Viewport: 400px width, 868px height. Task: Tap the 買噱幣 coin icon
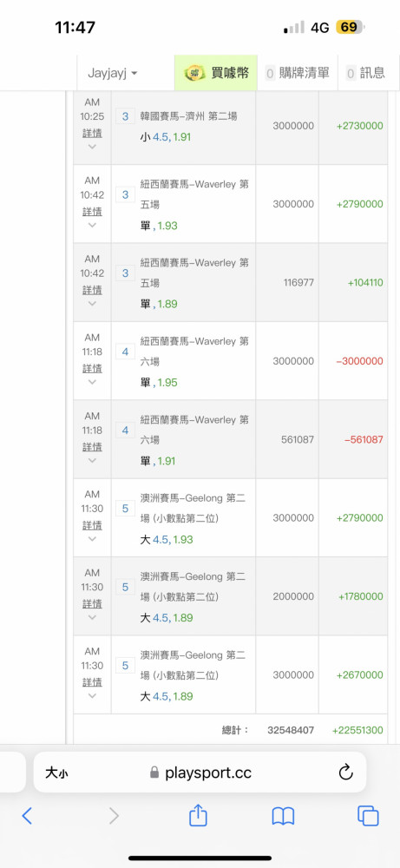(x=194, y=73)
